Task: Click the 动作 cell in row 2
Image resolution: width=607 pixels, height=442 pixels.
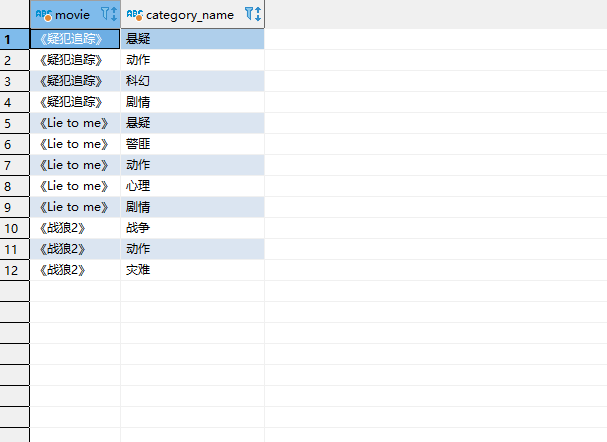Action: click(192, 60)
